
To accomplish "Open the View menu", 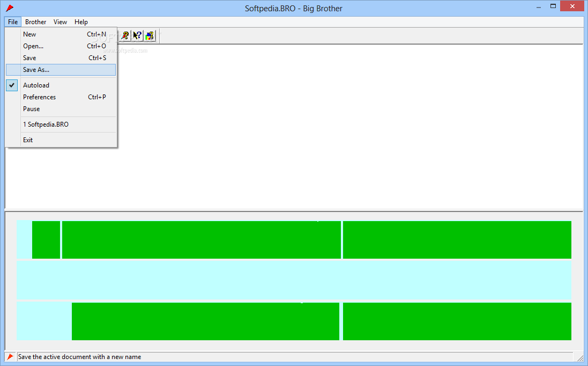I will (60, 22).
